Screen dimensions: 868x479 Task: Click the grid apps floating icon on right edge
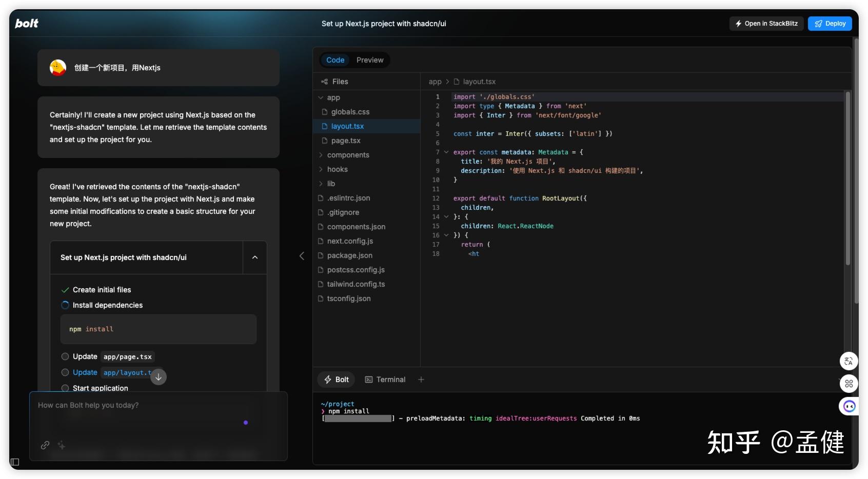pyautogui.click(x=849, y=384)
